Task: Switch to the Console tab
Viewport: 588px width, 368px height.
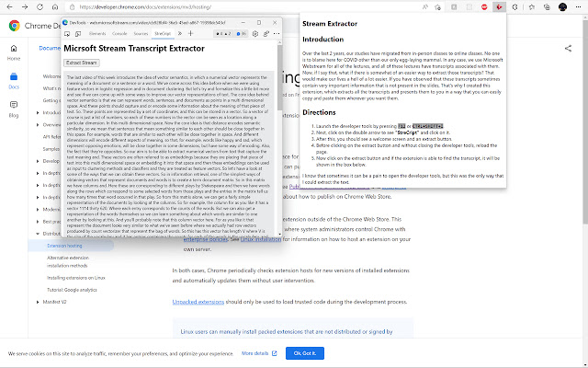Action: [x=119, y=34]
